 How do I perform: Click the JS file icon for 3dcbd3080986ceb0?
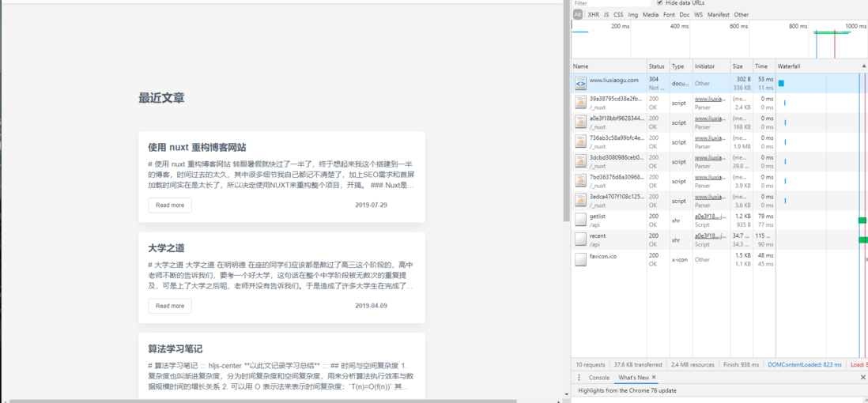pyautogui.click(x=580, y=162)
